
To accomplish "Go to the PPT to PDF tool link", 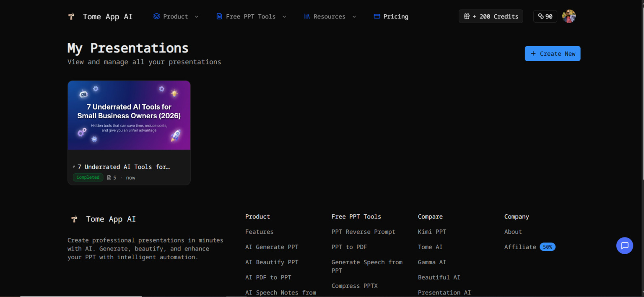I will [x=349, y=247].
